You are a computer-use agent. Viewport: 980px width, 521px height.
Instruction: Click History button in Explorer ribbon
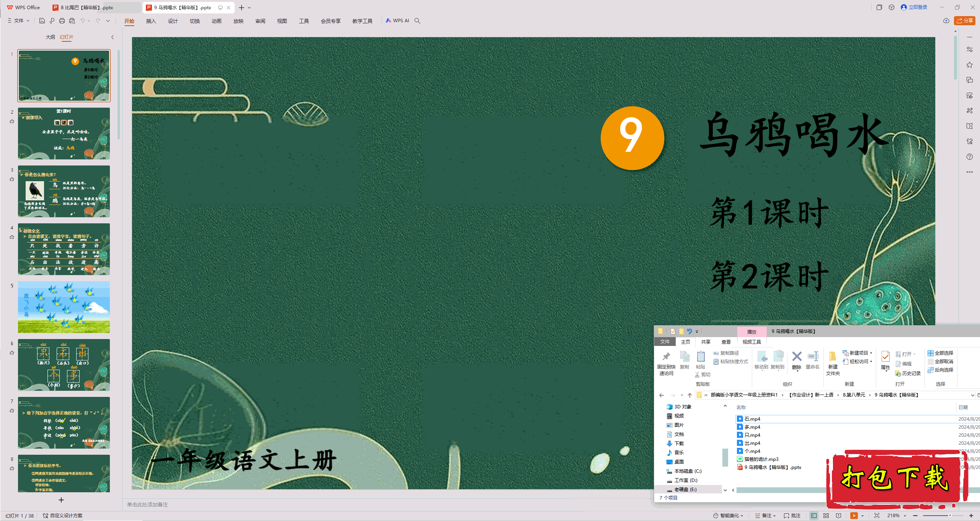[x=908, y=374]
